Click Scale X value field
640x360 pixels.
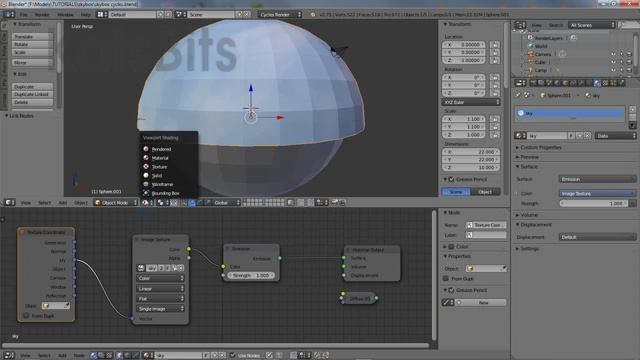tap(464, 119)
